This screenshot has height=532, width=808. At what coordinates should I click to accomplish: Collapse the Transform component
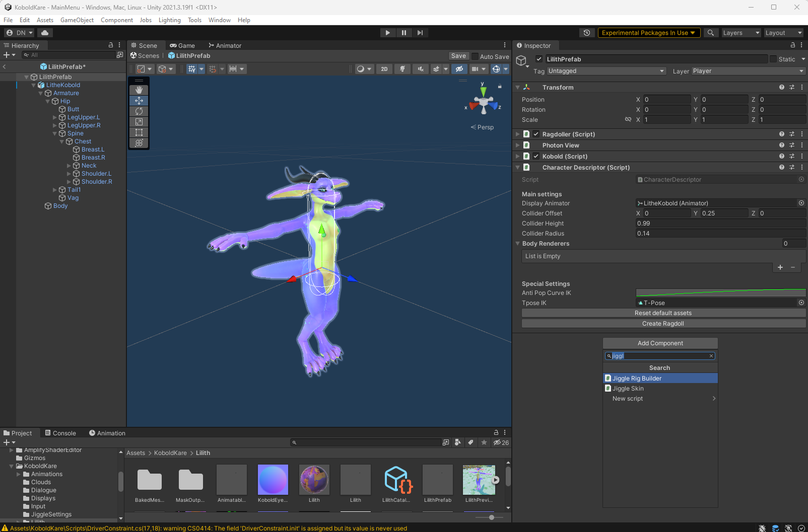(x=517, y=88)
